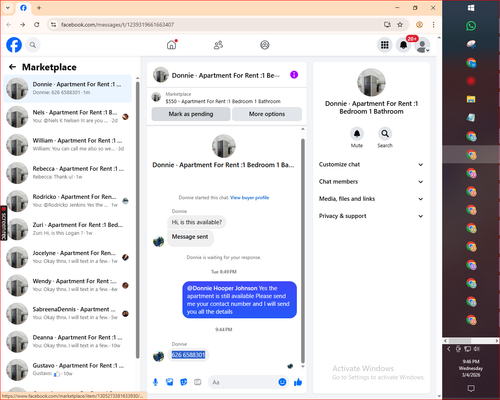Open the Nels conversation in list
The image size is (500, 400).
68,116
